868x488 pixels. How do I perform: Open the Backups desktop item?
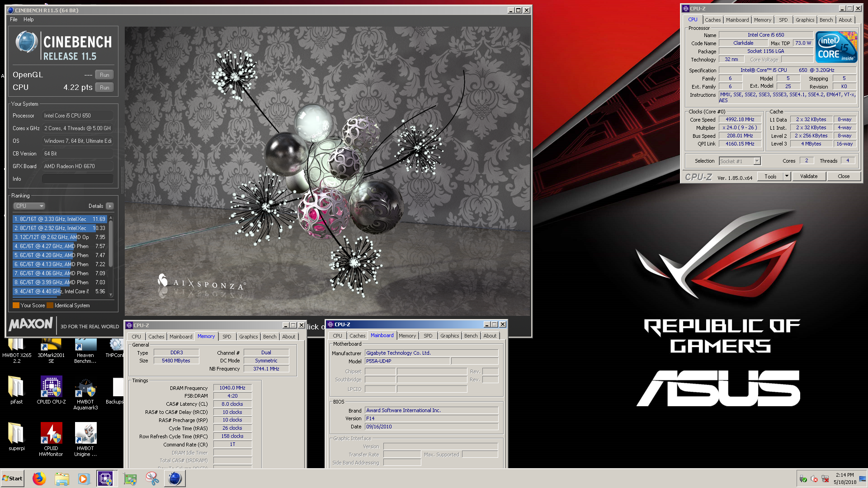[x=116, y=390]
